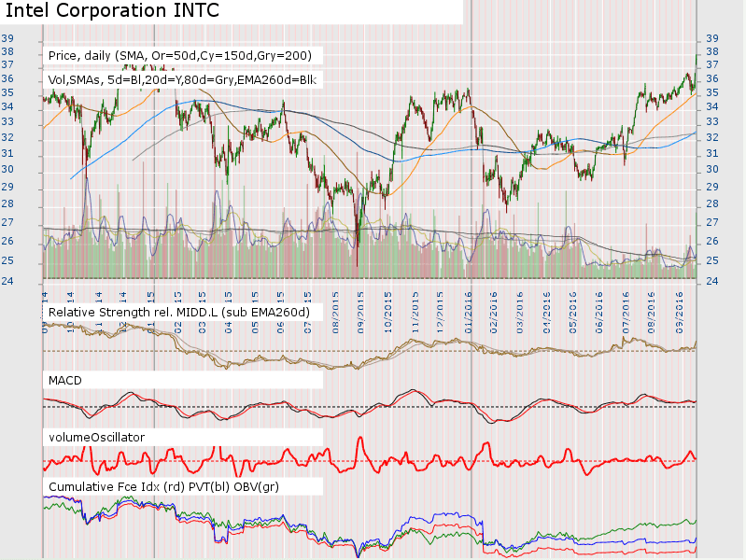The image size is (746, 560).
Task: Click 38 on the right price axis
Action: [711, 51]
